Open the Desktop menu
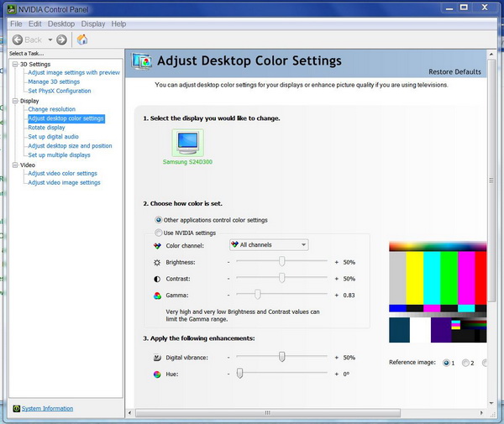Image resolution: width=504 pixels, height=424 pixels. (61, 24)
